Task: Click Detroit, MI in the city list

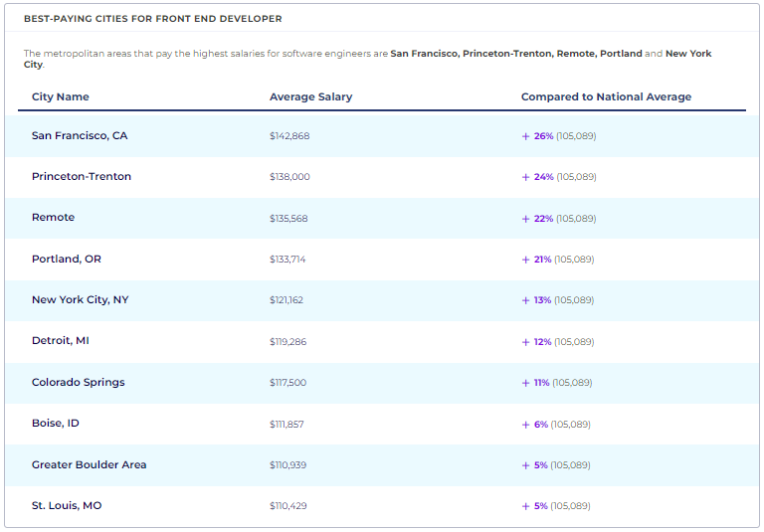Action: tap(62, 341)
